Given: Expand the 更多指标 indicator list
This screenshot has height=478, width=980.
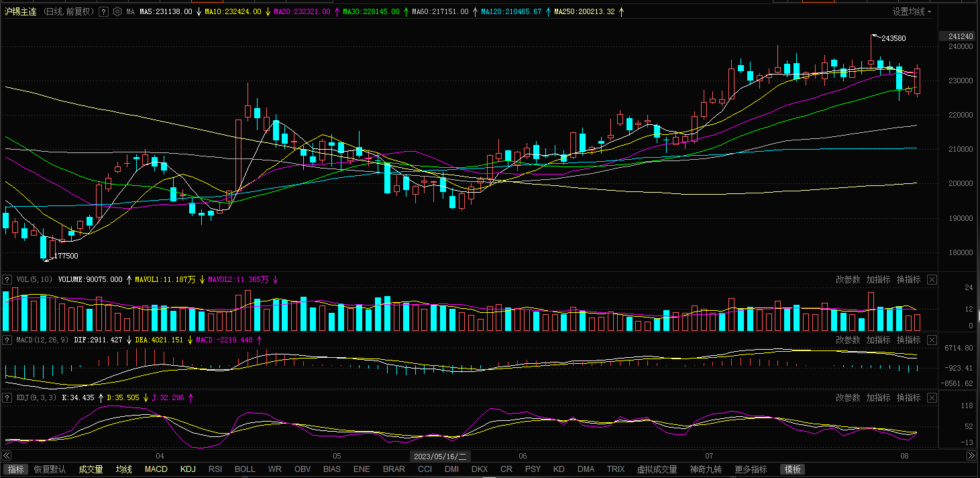Looking at the screenshot, I should pos(751,469).
